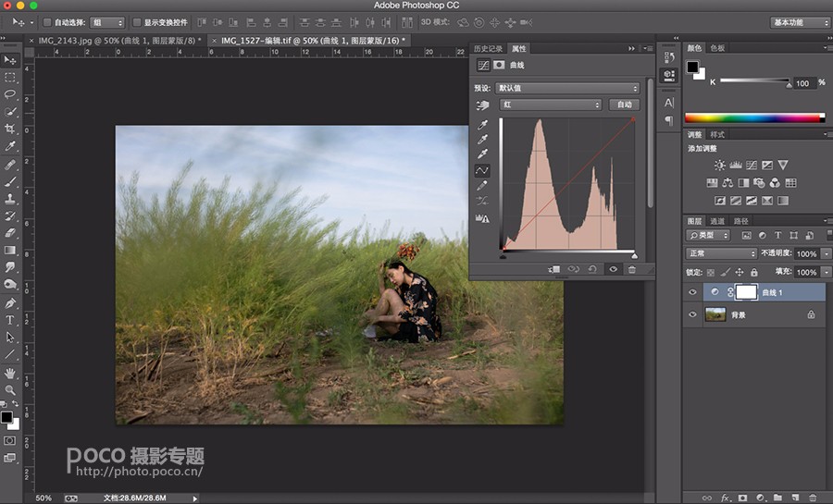
Task: Select the Move tool in toolbox
Action: pos(10,60)
